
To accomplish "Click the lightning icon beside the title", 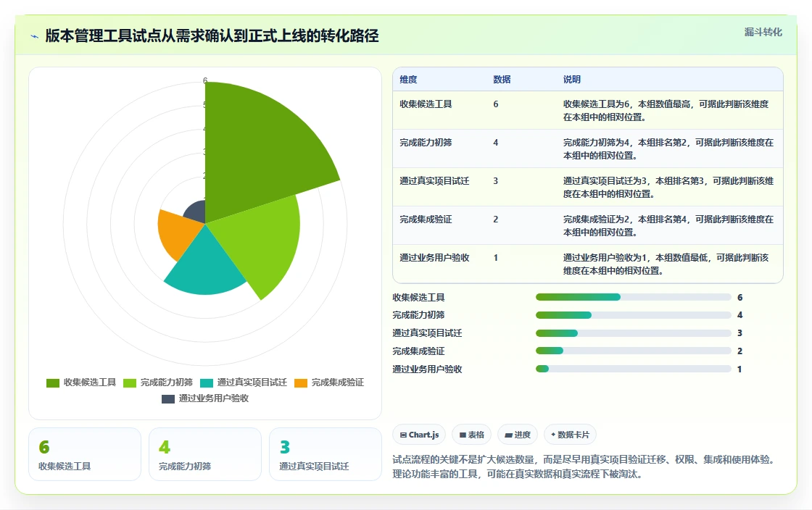I will click(x=35, y=36).
